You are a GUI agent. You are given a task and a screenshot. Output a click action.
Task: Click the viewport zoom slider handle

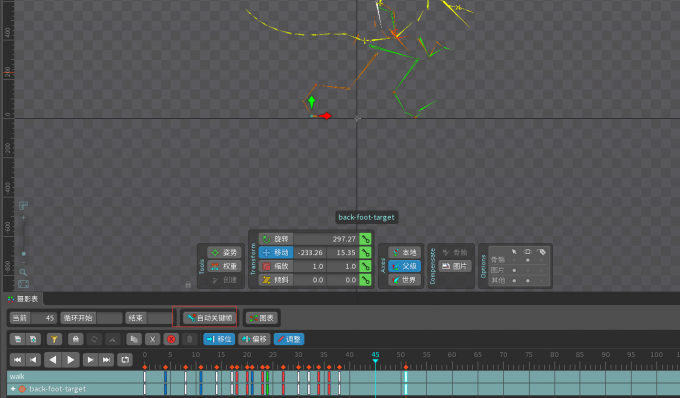(x=23, y=254)
